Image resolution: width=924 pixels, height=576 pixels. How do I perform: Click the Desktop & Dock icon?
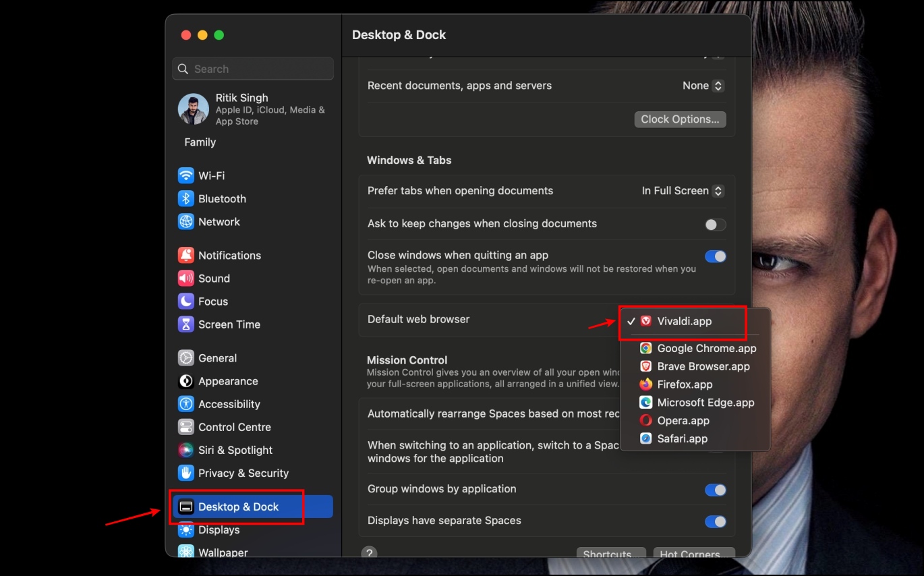(186, 507)
